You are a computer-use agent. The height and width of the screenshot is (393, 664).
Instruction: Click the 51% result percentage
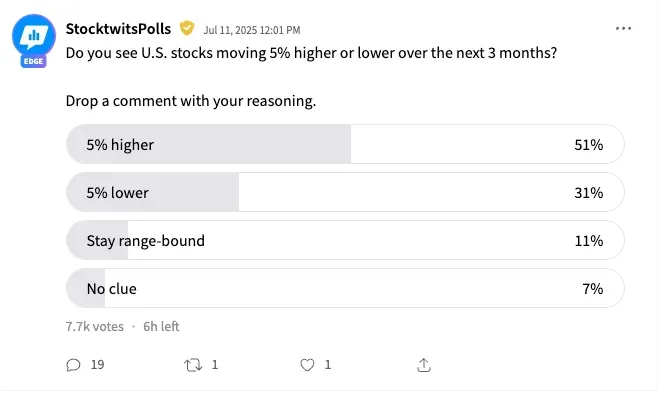[589, 145]
